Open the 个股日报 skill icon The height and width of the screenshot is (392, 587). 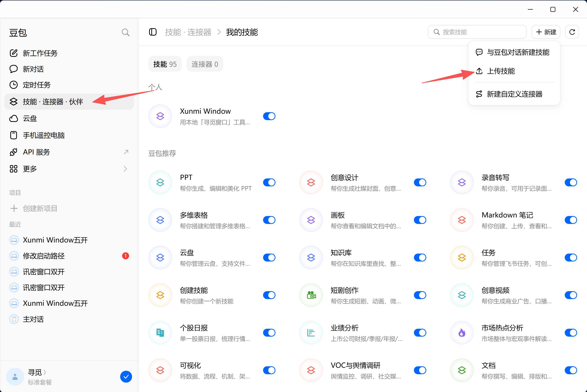[x=160, y=333]
